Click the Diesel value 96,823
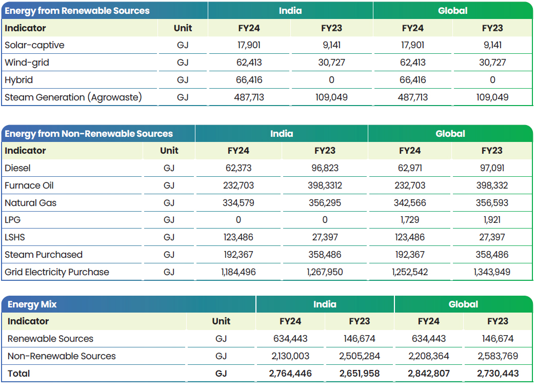This screenshot has height=392, width=536. [x=325, y=168]
